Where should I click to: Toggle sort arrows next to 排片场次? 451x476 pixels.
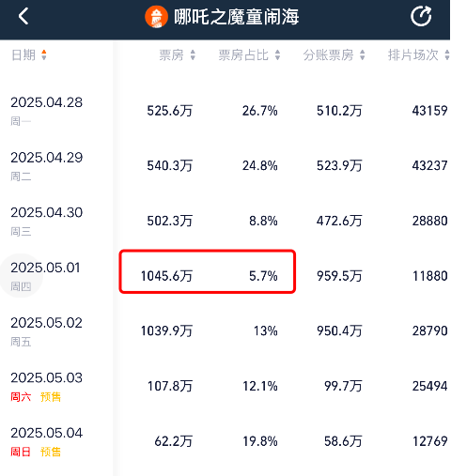coord(447,55)
